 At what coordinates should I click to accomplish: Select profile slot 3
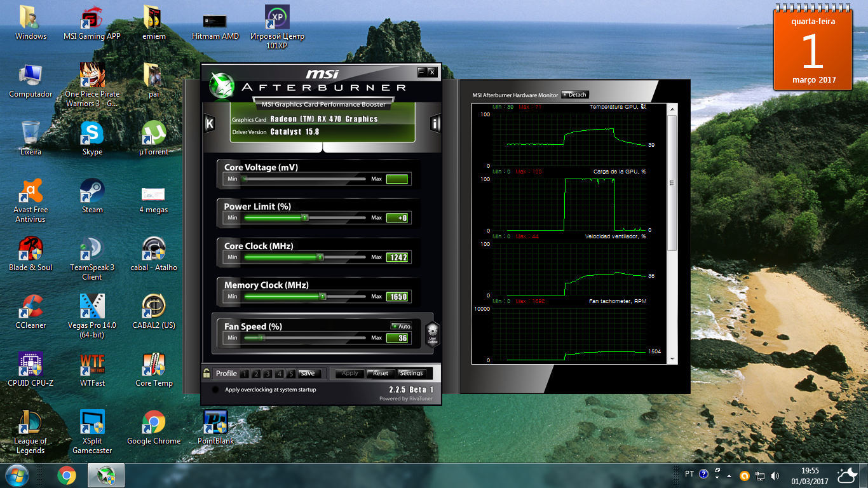coord(268,374)
